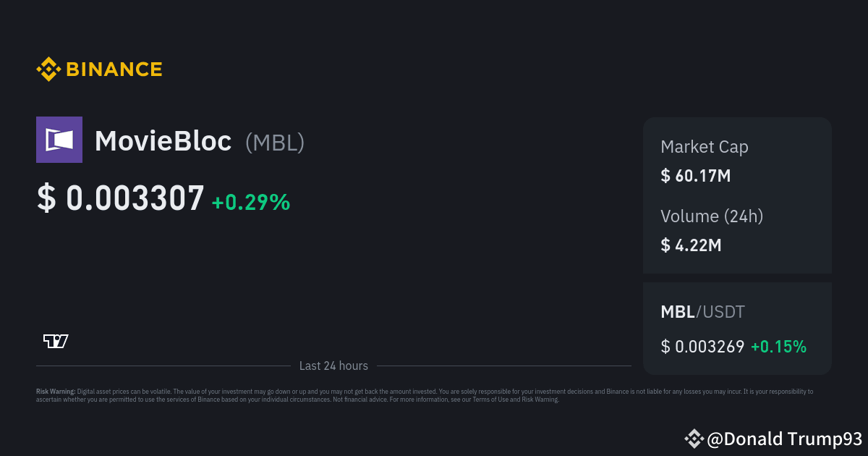The width and height of the screenshot is (868, 456).
Task: Click the Last 24 hours label
Action: pos(333,366)
